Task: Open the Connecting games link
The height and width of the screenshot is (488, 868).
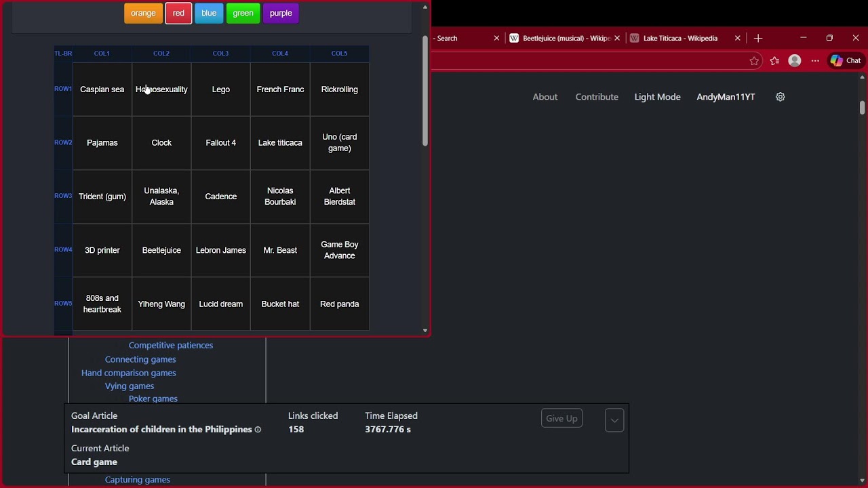Action: (140, 359)
